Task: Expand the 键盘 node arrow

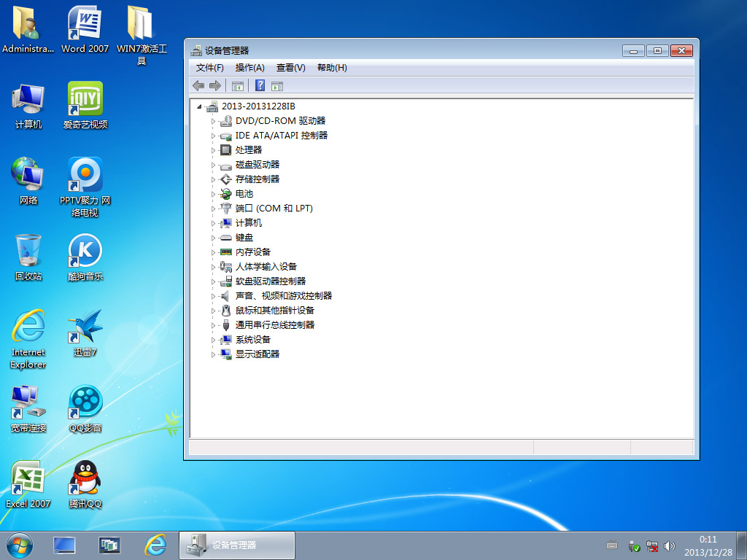Action: click(x=213, y=238)
